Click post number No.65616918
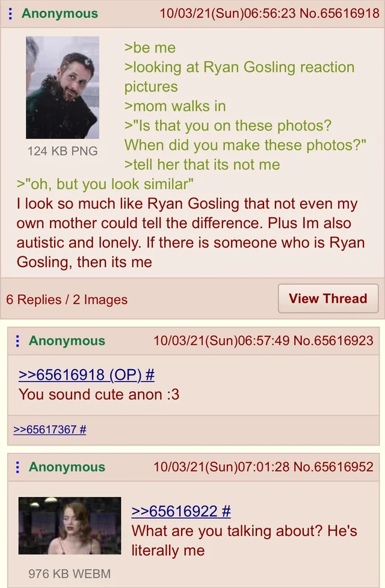The height and width of the screenshot is (588, 385). click(x=340, y=13)
